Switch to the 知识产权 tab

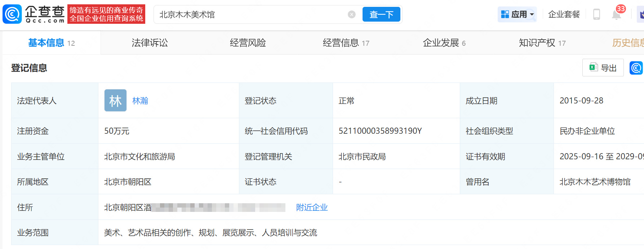(x=542, y=43)
